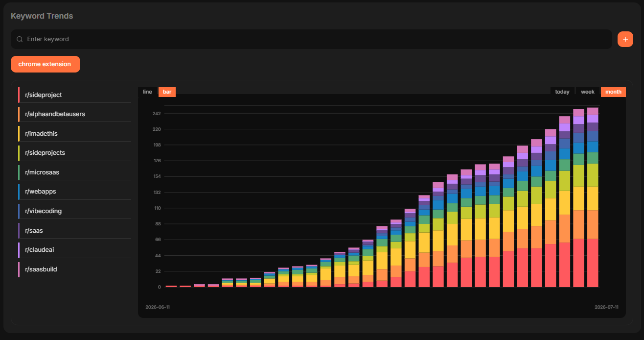Toggle r/claudeai series in legend
Screen dimensions: 644x340
pos(74,250)
